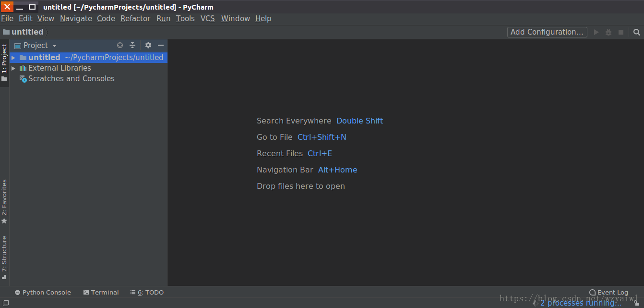Click the 2 processes running status text

click(581, 303)
